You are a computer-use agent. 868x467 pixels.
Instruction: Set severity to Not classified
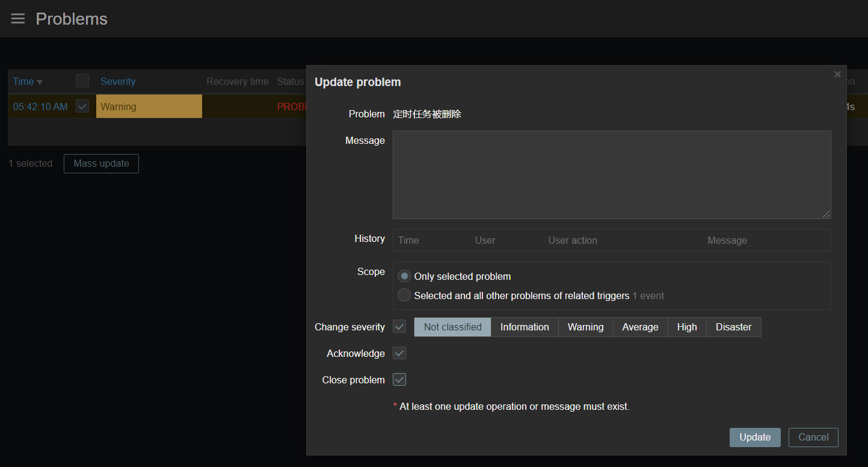pyautogui.click(x=452, y=327)
